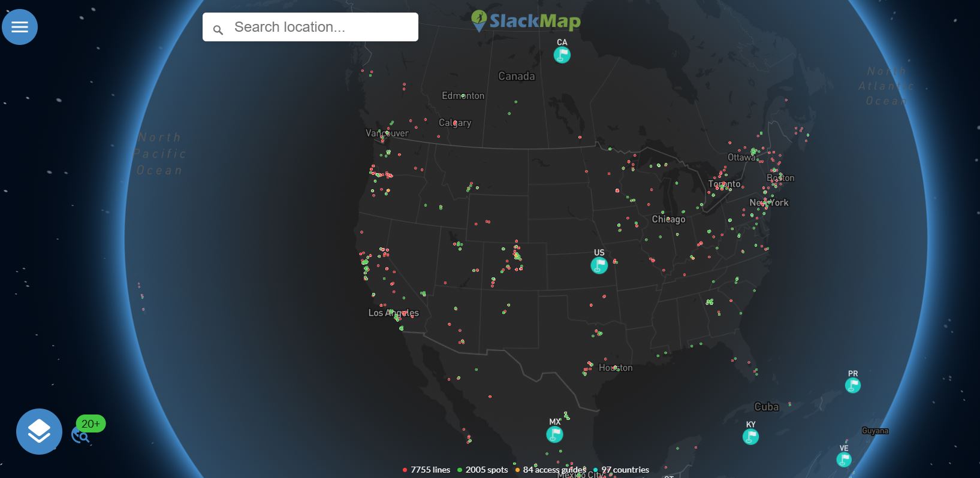The height and width of the screenshot is (478, 980).
Task: Click the Calgary city label
Action: tap(455, 123)
